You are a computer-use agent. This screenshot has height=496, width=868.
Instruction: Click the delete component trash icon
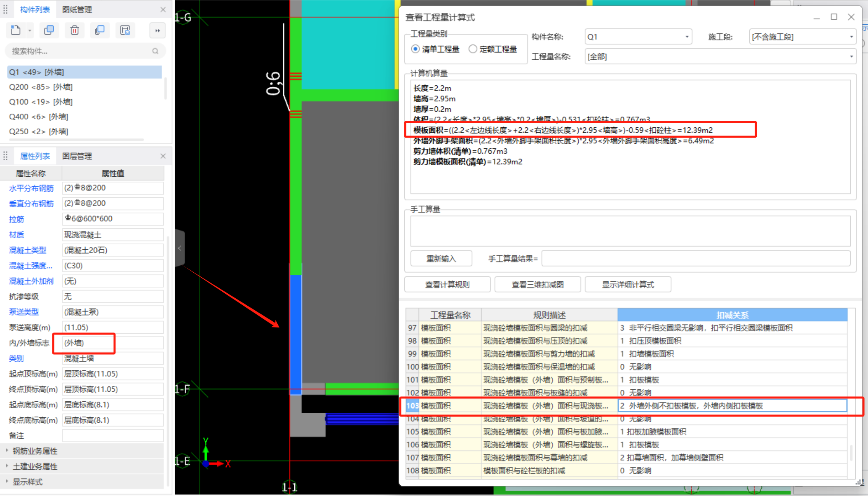[x=74, y=30]
